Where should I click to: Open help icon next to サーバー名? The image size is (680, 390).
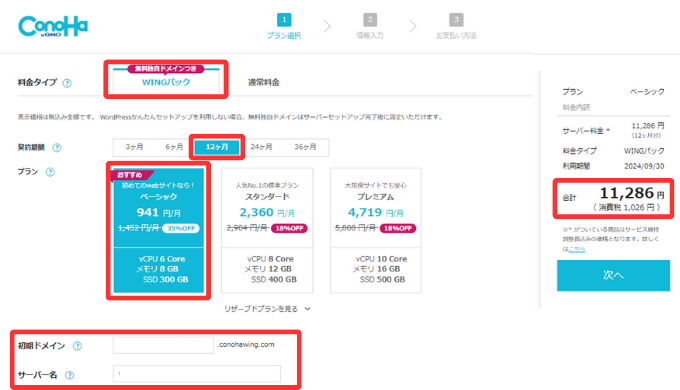coord(69,375)
